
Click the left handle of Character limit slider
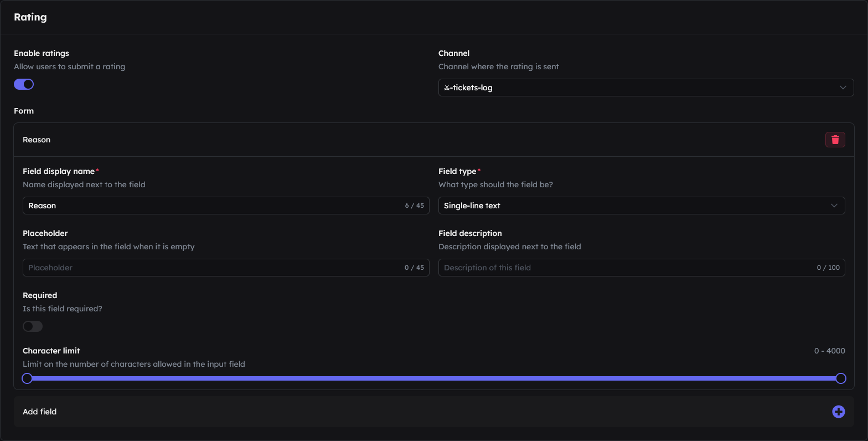point(27,378)
